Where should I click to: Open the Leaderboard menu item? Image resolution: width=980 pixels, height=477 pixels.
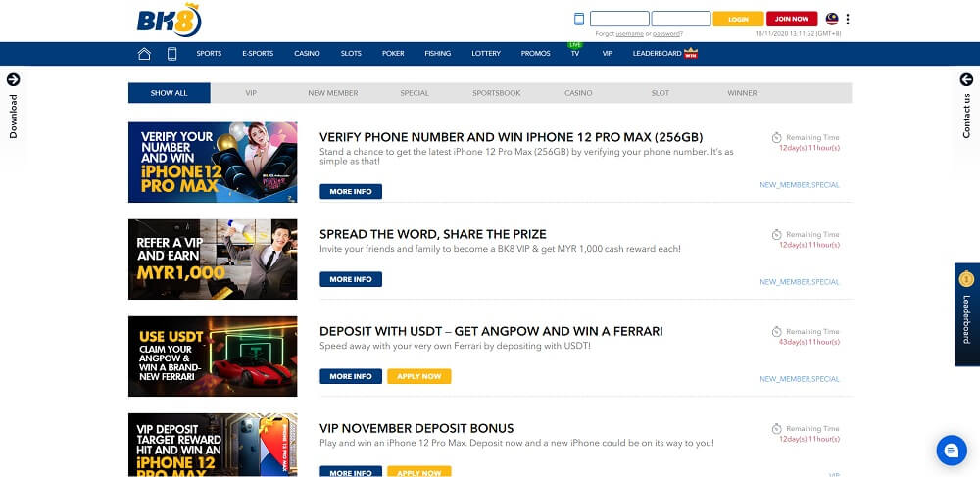(x=657, y=54)
